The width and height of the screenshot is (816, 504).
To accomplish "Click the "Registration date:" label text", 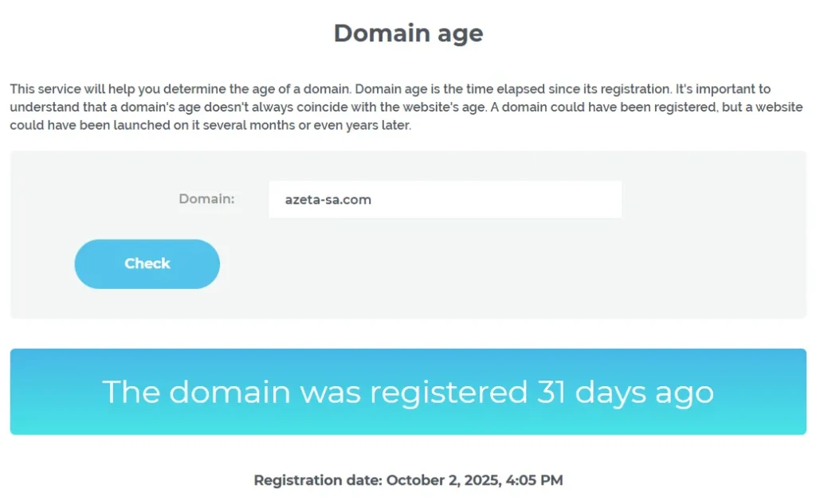I will point(317,480).
